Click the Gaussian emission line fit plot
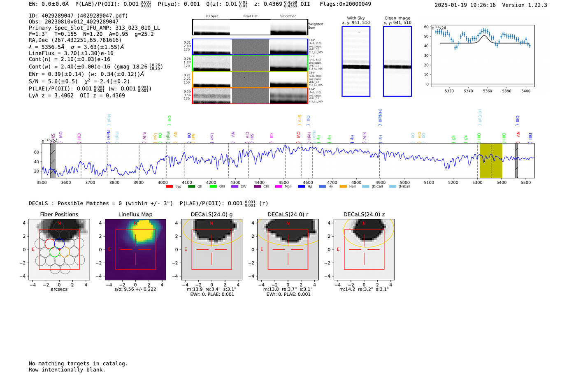 [x=483, y=56]
